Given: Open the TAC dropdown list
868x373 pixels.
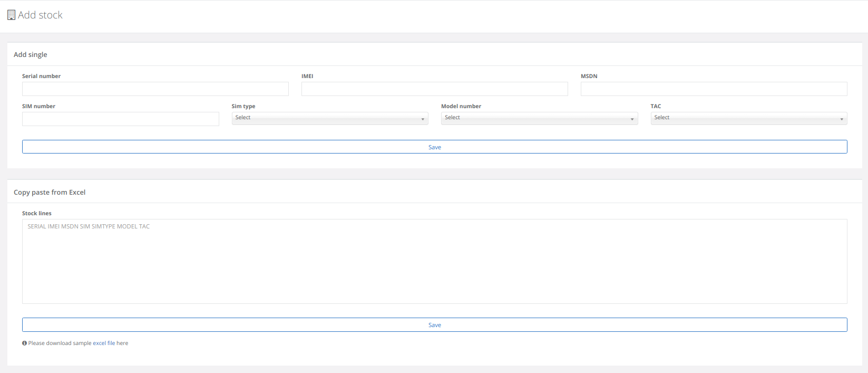Looking at the screenshot, I should (x=748, y=118).
